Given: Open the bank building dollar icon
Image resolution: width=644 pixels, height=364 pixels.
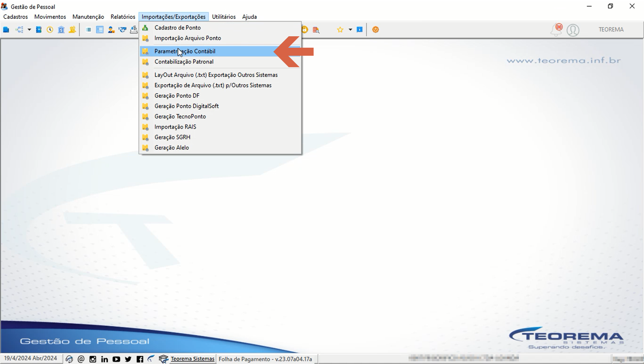Looking at the screenshot, I should [61, 30].
